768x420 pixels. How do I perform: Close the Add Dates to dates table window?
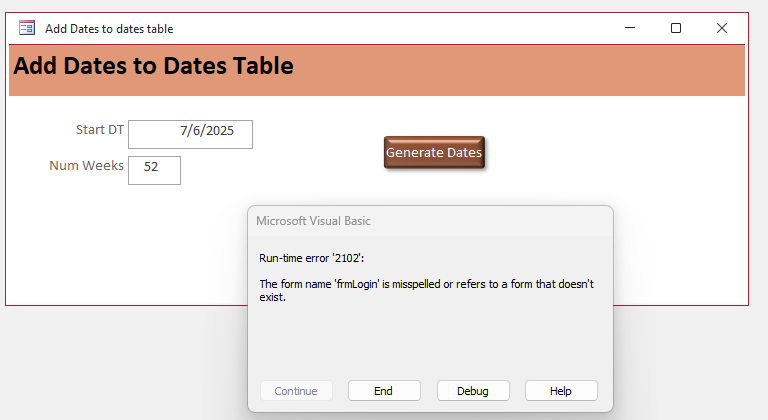[x=721, y=28]
